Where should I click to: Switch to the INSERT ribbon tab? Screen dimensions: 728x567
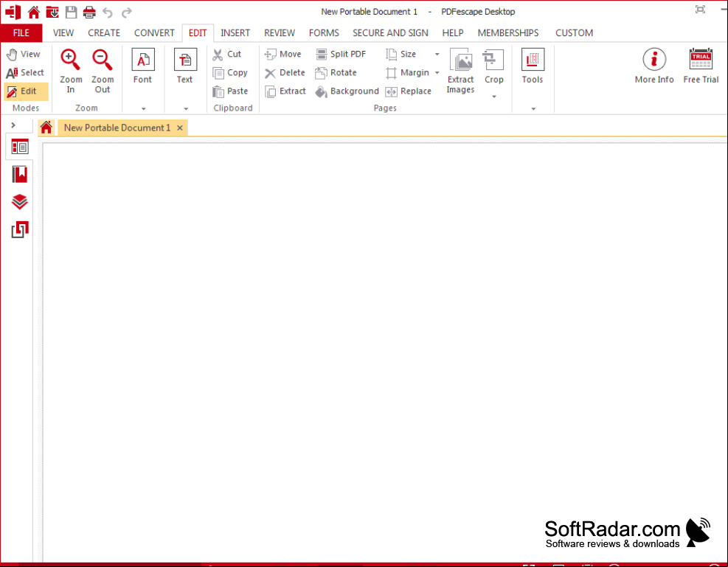[235, 33]
